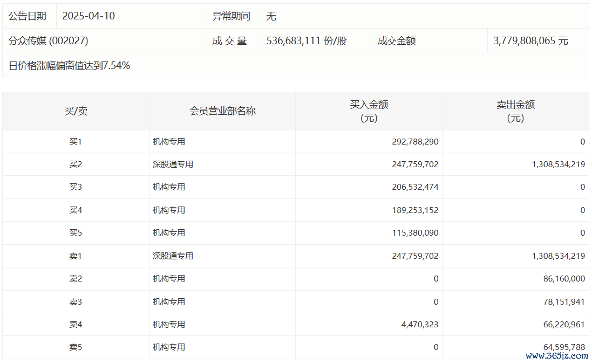Click 机构专用 in the 卖3 row

[169, 301]
